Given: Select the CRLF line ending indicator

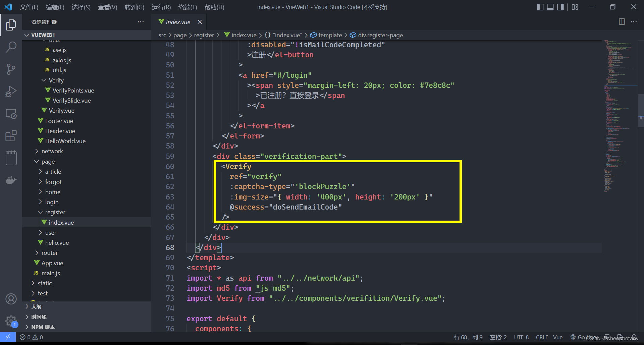Looking at the screenshot, I should click(x=542, y=337).
